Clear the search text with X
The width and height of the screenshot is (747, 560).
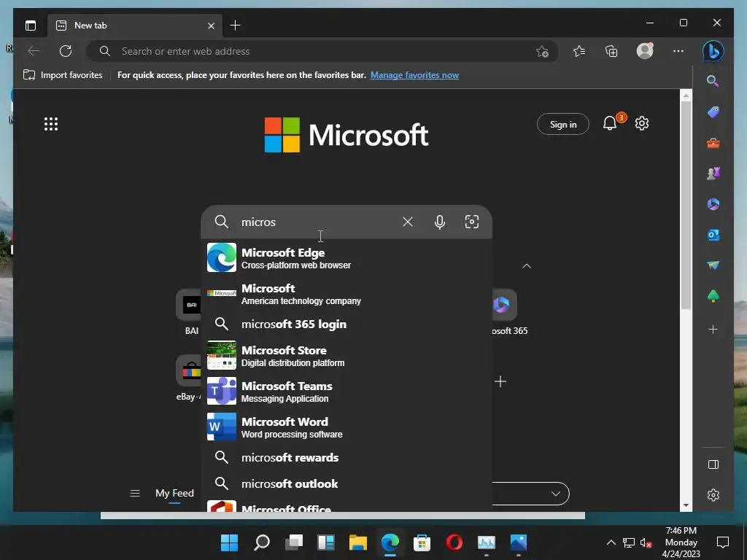pyautogui.click(x=408, y=222)
